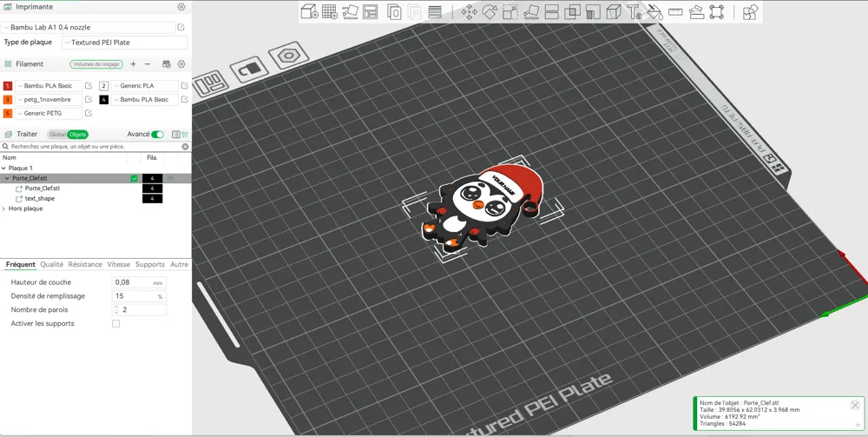Edit the Bambu Lab A1 printer preset

181,27
